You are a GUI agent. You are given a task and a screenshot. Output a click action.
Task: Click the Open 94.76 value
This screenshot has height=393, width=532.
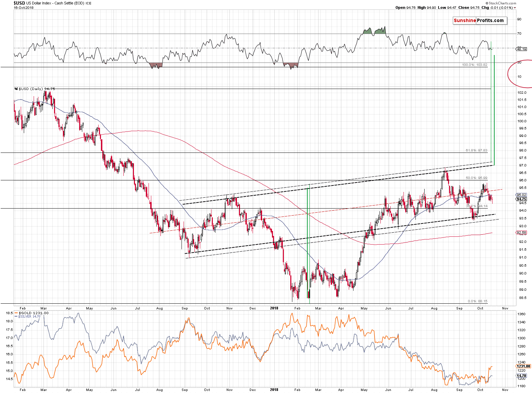[x=406, y=7]
